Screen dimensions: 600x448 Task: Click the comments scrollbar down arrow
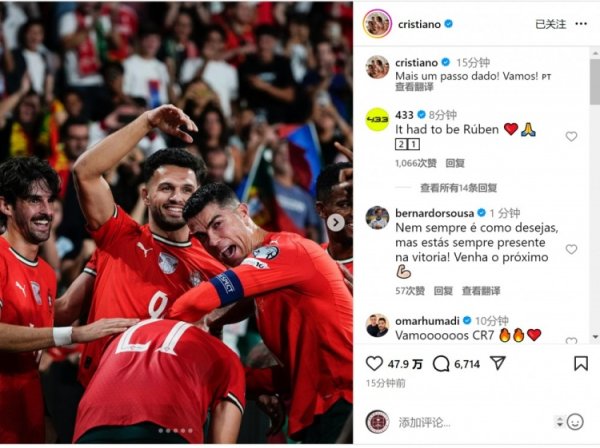tap(595, 337)
